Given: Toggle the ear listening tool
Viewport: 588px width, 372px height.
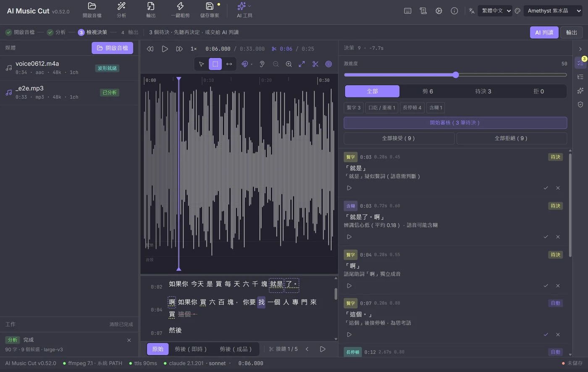Looking at the screenshot, I should (x=262, y=64).
